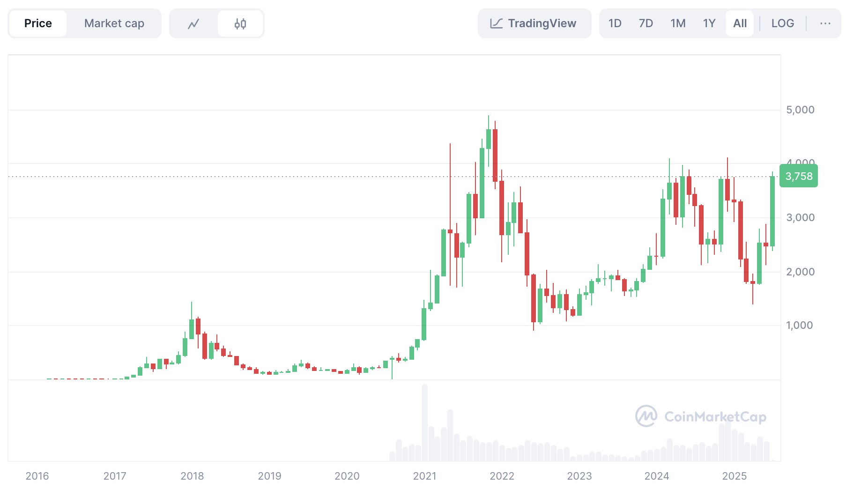Viewport: 846px width, 504px height.
Task: Select the All time range
Action: pyautogui.click(x=740, y=23)
